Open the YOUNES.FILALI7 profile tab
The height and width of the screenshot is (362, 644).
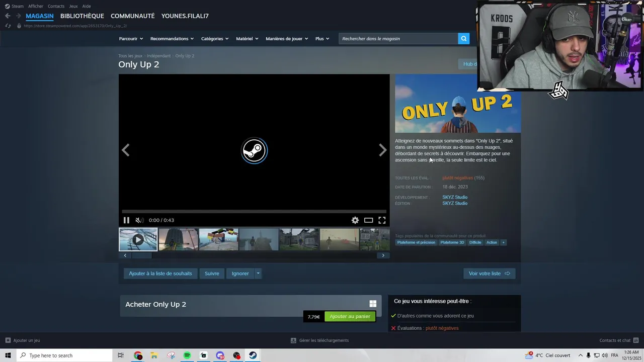[185, 16]
